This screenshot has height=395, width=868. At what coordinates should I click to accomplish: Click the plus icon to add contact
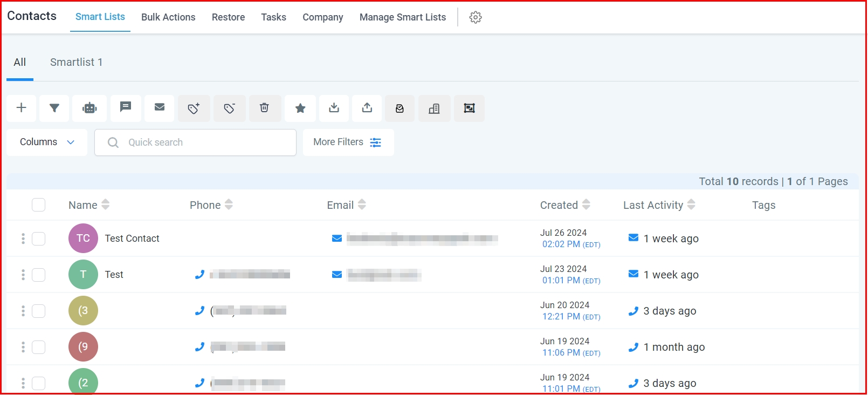point(22,108)
